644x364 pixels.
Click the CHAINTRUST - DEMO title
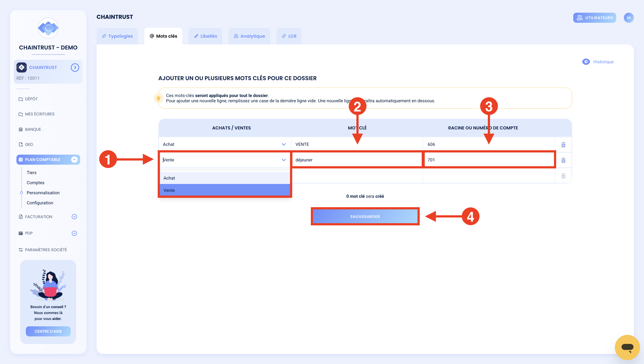[48, 48]
